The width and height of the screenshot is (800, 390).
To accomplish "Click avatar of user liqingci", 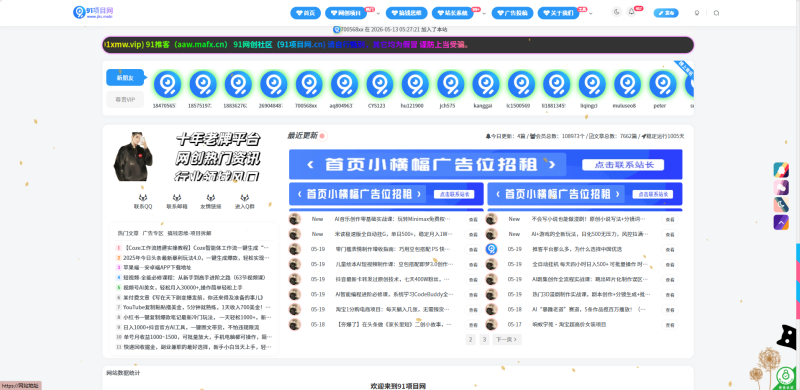I will pyautogui.click(x=592, y=84).
